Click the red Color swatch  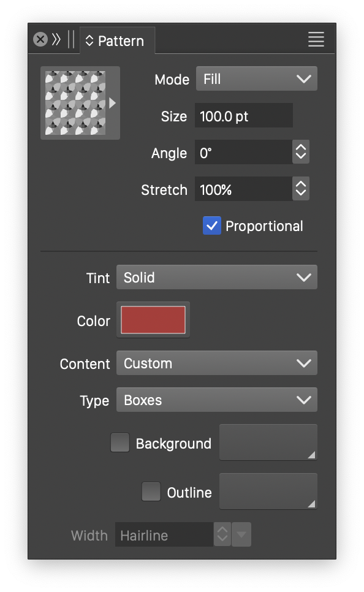(153, 320)
